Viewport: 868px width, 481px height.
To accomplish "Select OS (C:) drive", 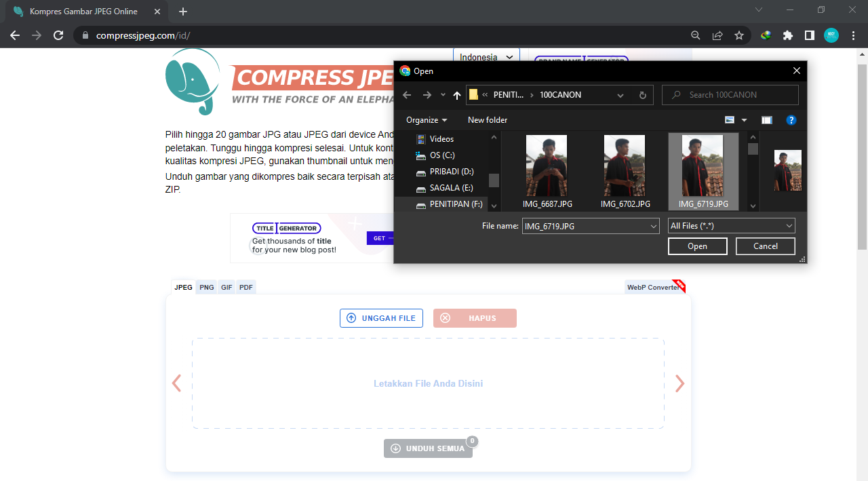I will 441,155.
